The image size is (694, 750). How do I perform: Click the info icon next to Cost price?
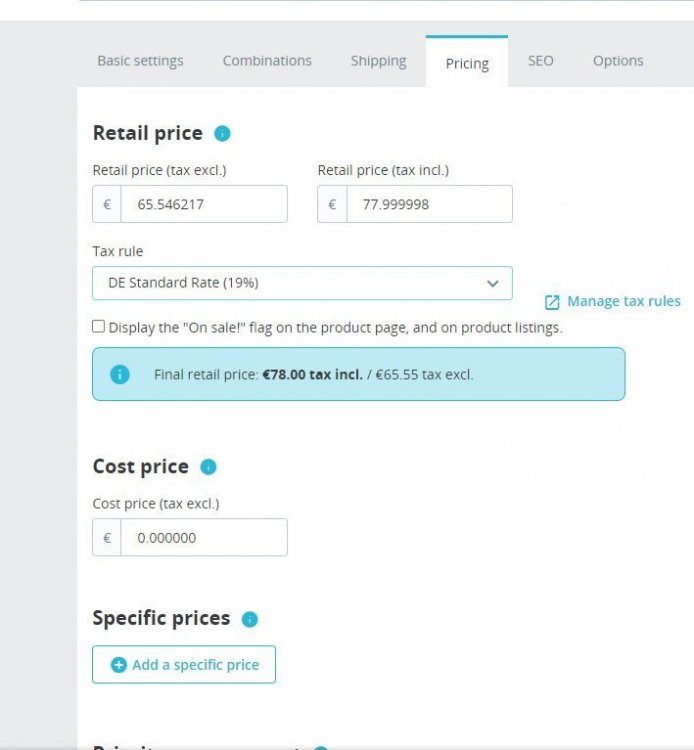208,467
